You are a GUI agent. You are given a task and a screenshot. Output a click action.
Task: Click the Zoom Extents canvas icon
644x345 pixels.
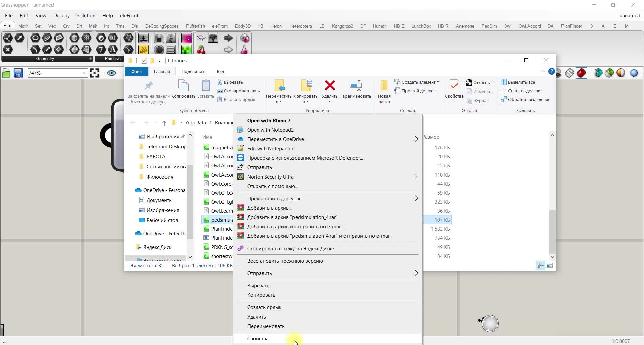click(x=95, y=73)
